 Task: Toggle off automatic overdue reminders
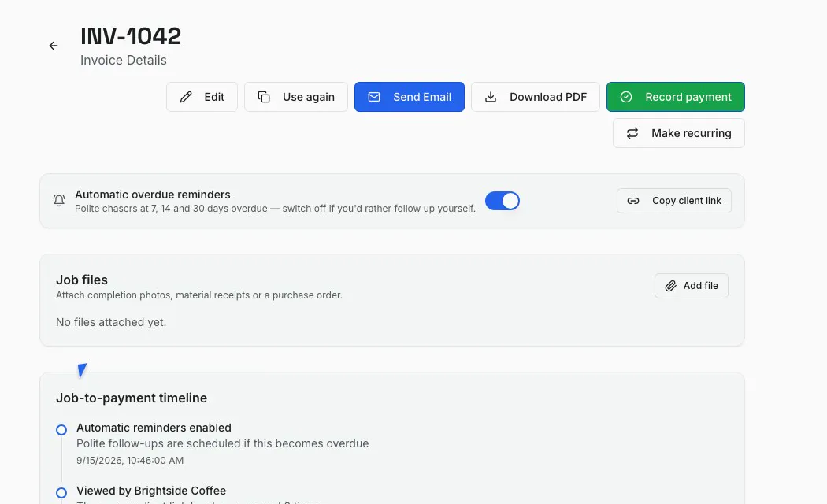click(x=503, y=201)
